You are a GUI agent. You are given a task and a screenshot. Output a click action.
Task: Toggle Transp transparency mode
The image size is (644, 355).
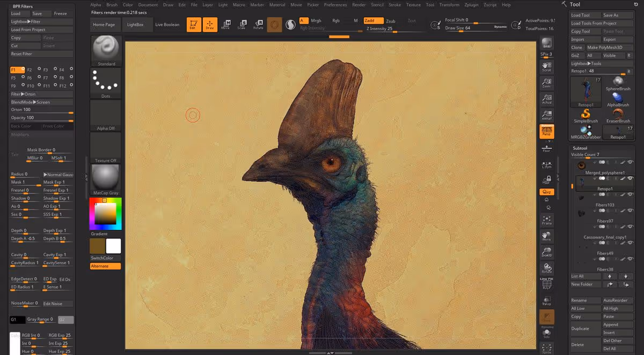(x=546, y=301)
